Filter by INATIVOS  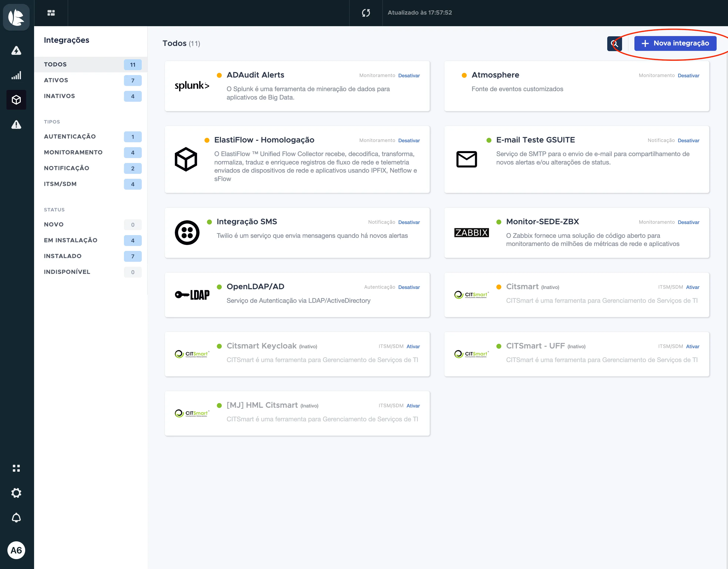(91, 96)
